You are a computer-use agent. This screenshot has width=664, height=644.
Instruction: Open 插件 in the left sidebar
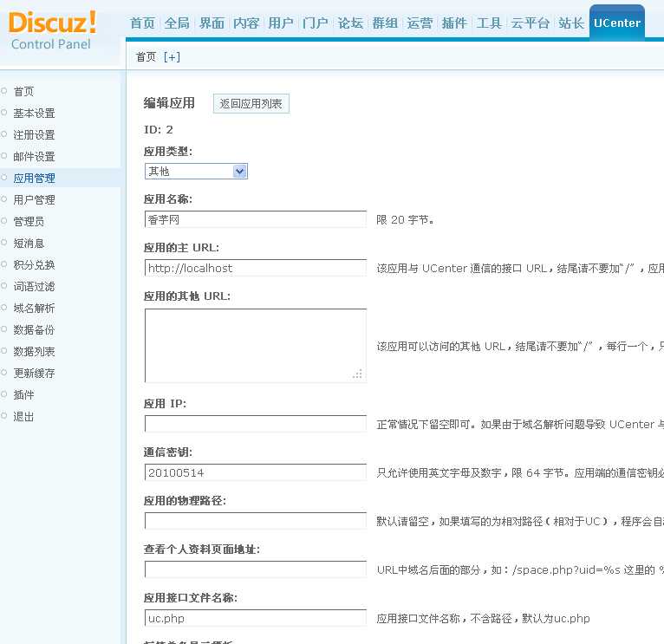pos(23,394)
